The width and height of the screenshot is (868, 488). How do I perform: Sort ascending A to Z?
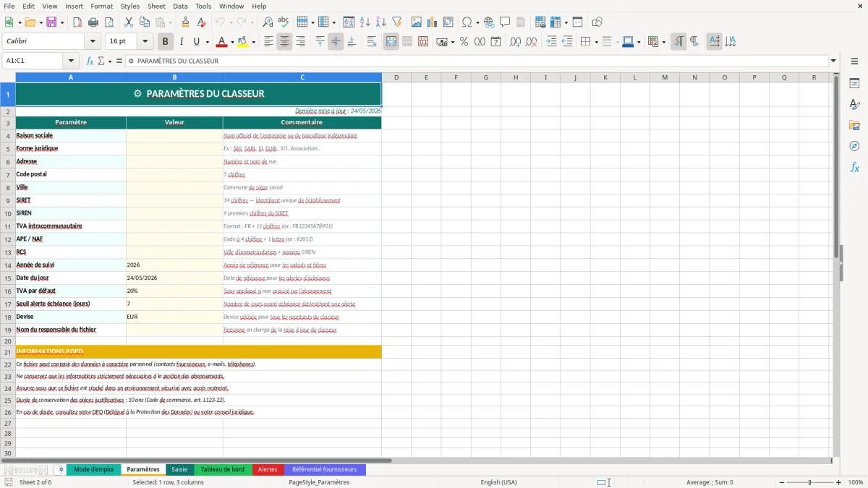coord(365,22)
